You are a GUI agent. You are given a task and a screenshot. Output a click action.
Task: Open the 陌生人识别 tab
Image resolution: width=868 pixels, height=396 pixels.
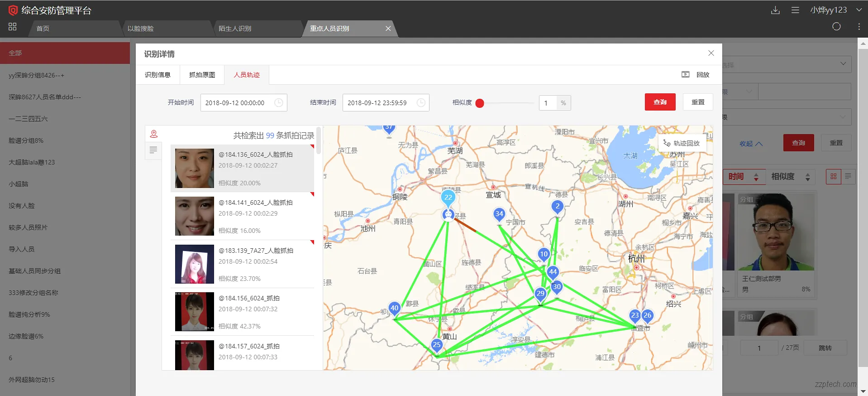[235, 29]
